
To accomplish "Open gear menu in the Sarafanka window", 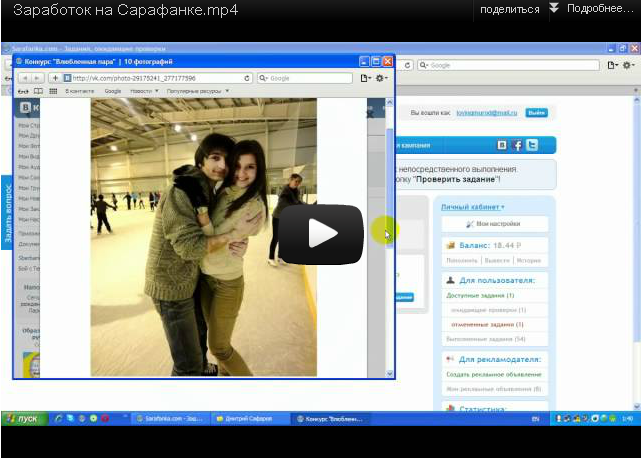I will (x=628, y=65).
